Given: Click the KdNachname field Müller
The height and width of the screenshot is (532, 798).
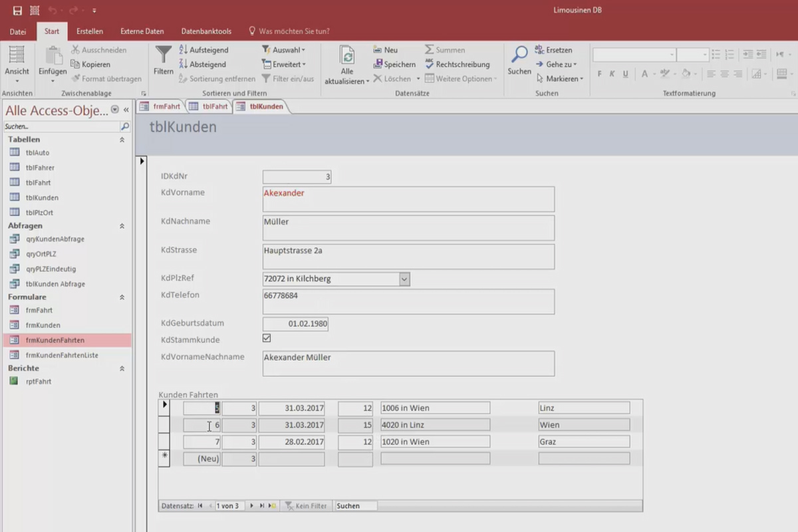Looking at the screenshot, I should point(408,227).
